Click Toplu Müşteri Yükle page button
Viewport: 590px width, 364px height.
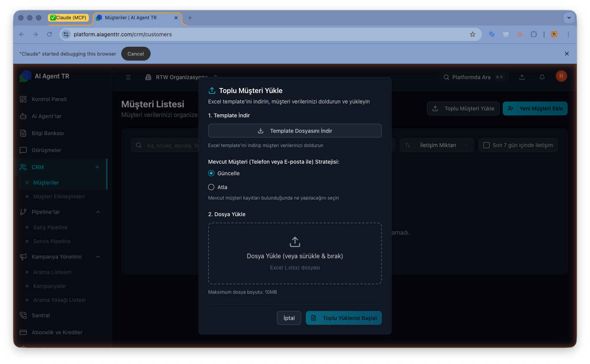tap(463, 108)
